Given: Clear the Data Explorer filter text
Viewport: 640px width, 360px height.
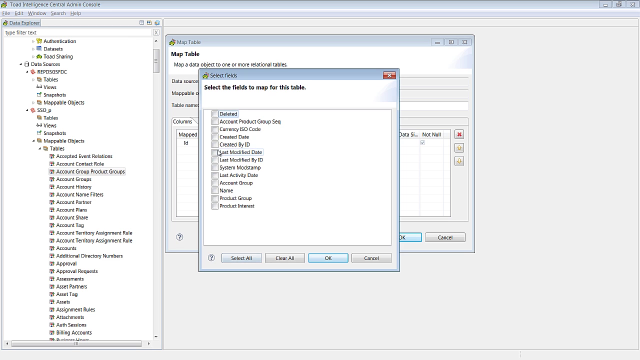Looking at the screenshot, I should pos(156,32).
